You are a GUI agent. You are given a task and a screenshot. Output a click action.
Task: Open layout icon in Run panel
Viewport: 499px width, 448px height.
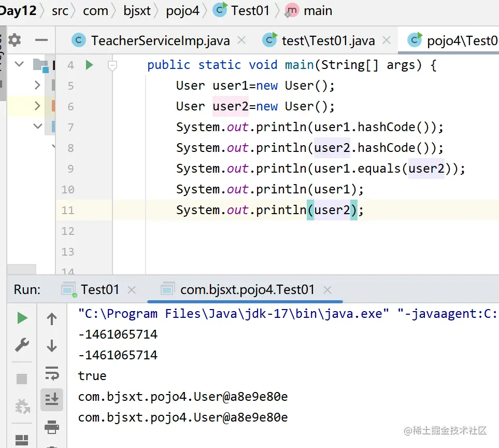[x=22, y=440]
